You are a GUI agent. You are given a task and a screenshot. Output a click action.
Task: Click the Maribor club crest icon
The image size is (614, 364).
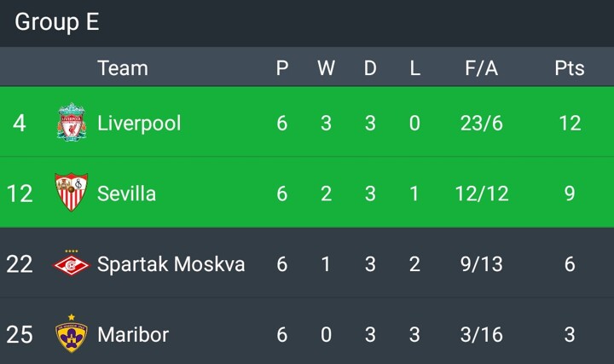72,333
